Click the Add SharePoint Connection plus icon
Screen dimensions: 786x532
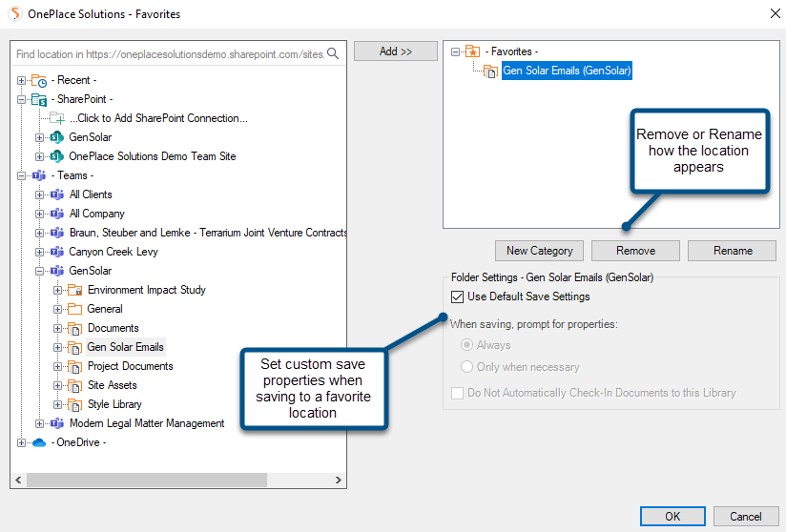click(x=57, y=119)
